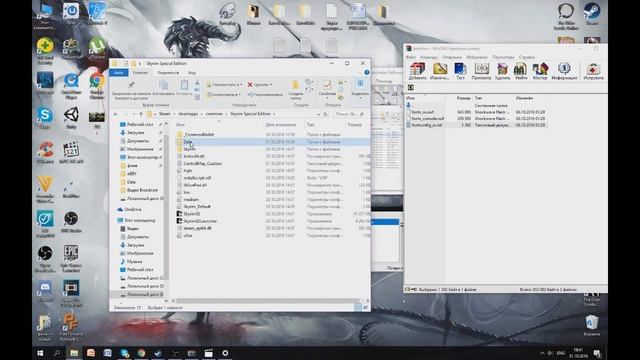Expand chevron after Skyrim Special Edition breadcrumb
Screen dimensions: 640x360
point(274,114)
